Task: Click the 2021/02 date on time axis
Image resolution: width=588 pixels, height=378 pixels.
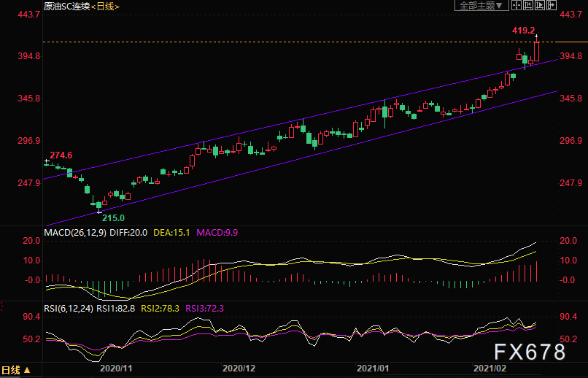Action: pos(490,370)
